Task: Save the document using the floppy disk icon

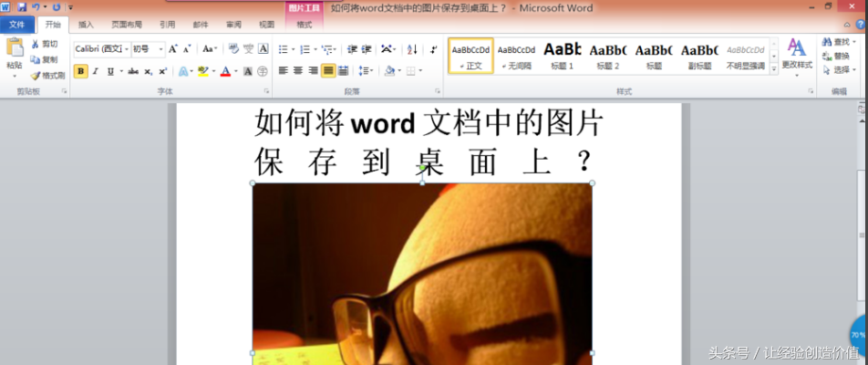Action: [x=22, y=7]
